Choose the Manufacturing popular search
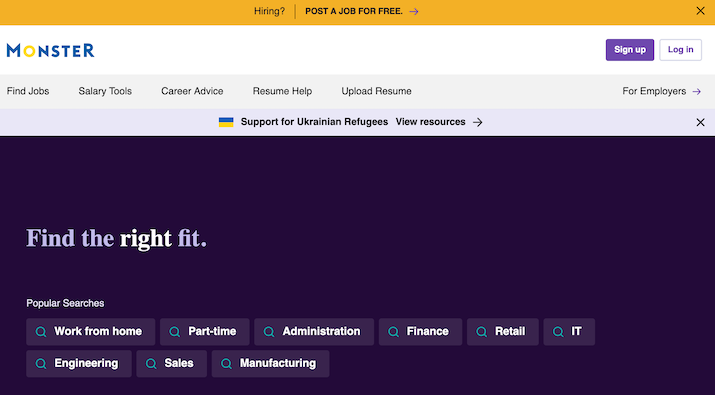Screen dimensions: 715x395 pyautogui.click(x=270, y=364)
